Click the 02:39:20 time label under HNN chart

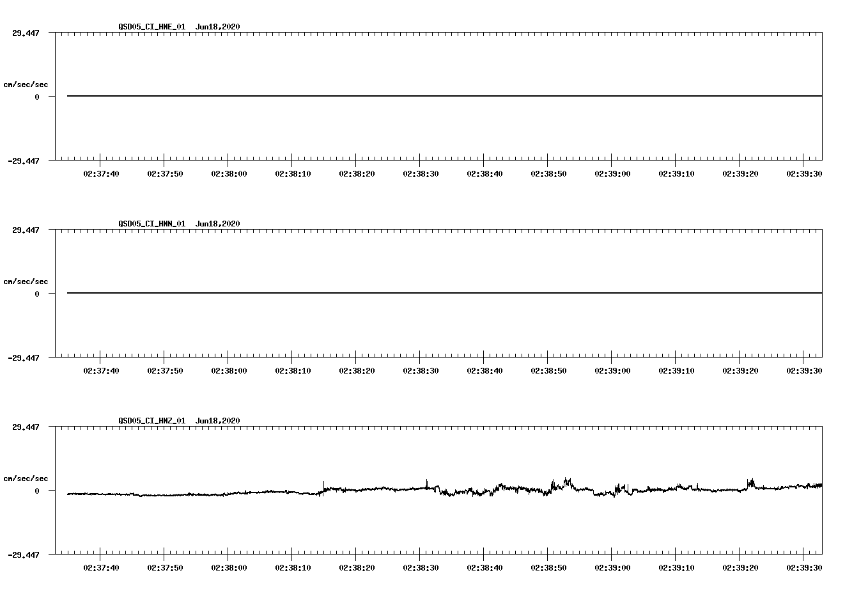pos(740,371)
